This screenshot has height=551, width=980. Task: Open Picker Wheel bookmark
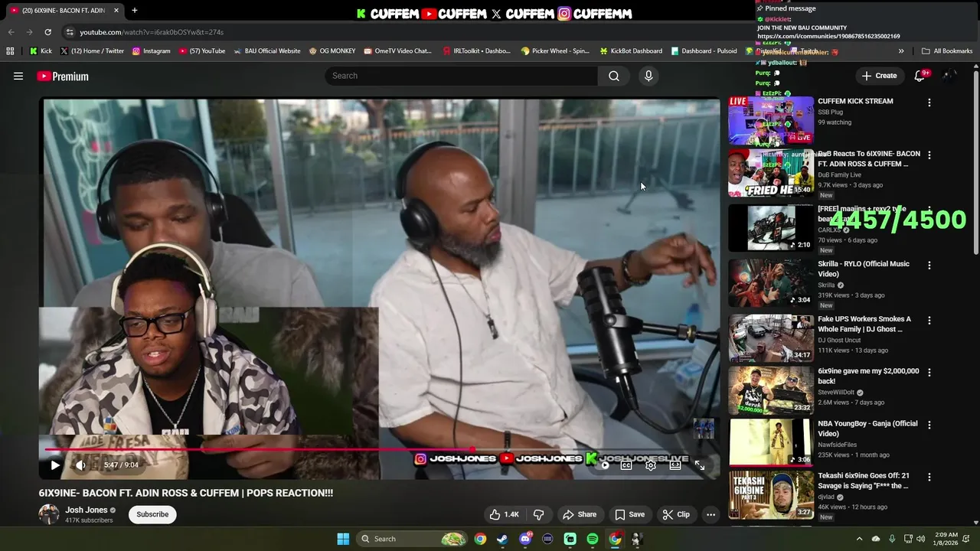[554, 51]
